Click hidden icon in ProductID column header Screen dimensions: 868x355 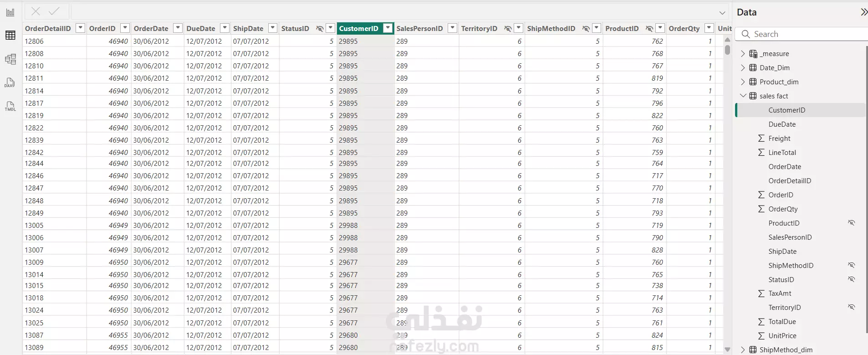click(x=649, y=29)
